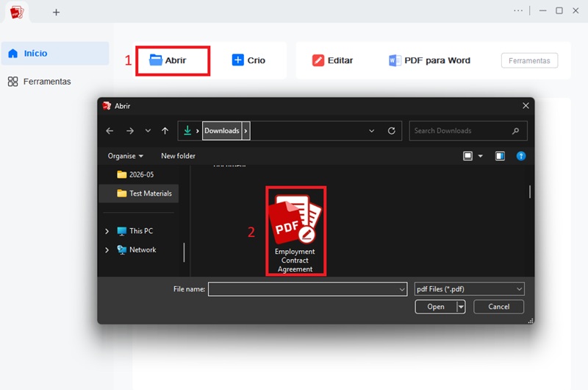Open the pdf Files type filter dropdown
This screenshot has width=588, height=390.
point(469,289)
